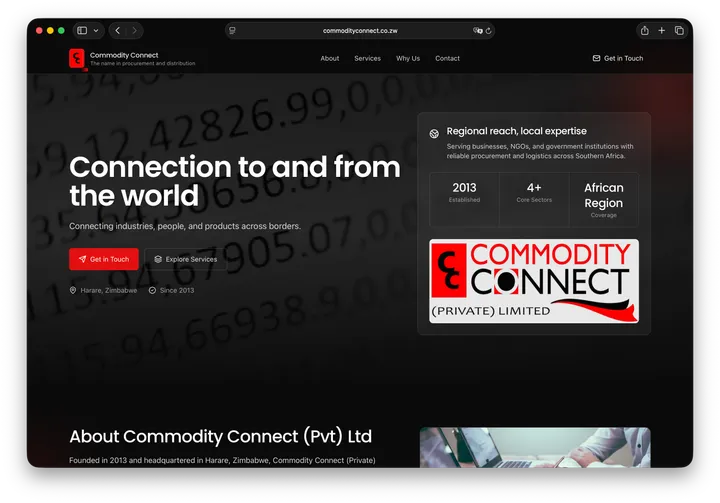
Task: Select the Connecting industries, people, and products text
Action: pos(185,226)
